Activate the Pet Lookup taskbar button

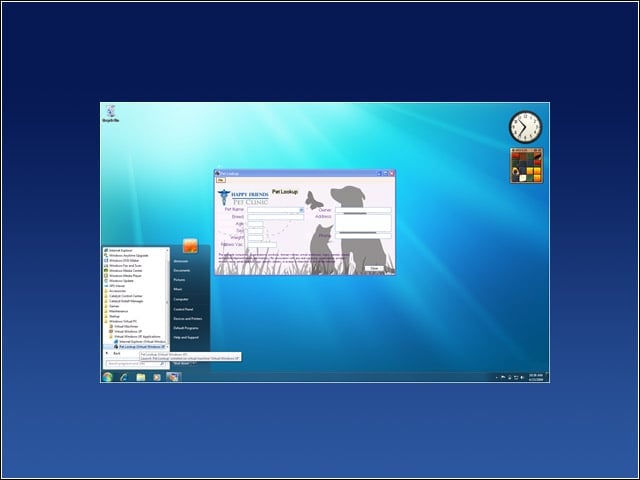coord(173,377)
